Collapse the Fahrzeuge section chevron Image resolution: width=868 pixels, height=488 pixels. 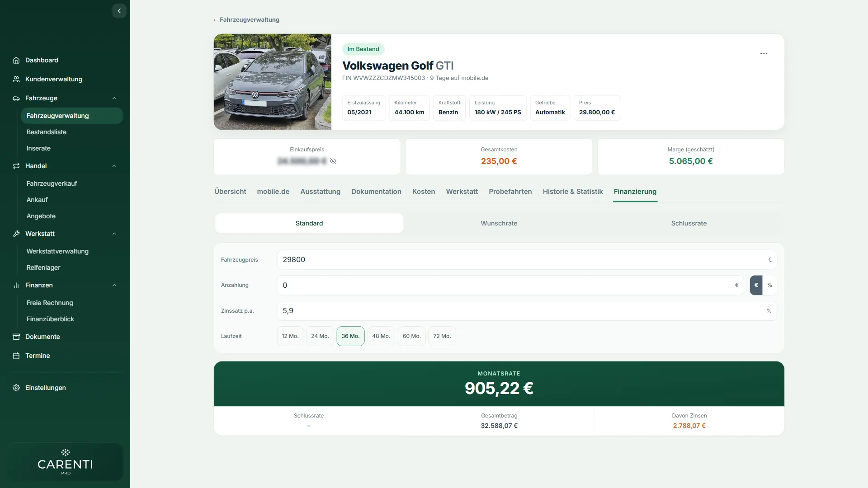[114, 98]
